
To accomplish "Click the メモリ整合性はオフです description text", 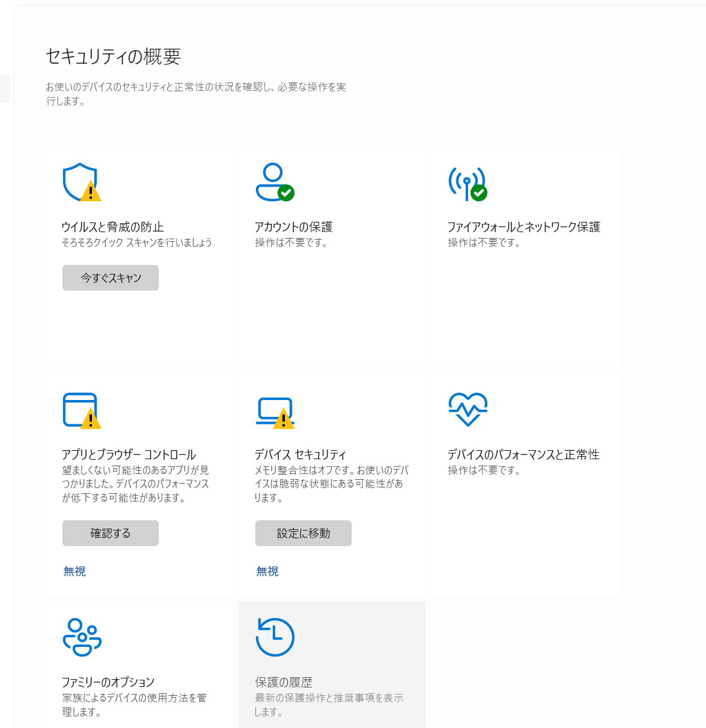I will (331, 484).
